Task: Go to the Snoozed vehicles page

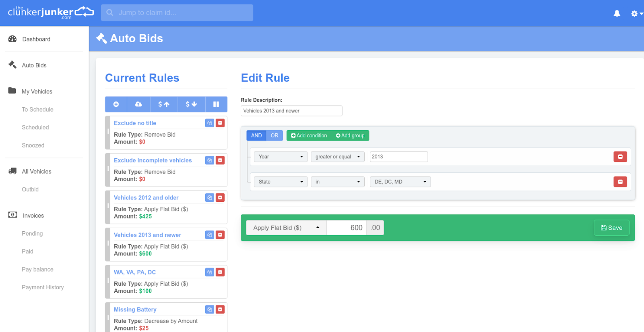Action: click(x=33, y=145)
